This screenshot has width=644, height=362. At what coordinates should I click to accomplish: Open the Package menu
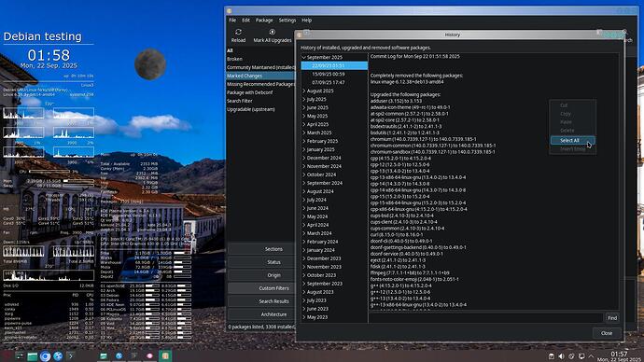tap(264, 21)
